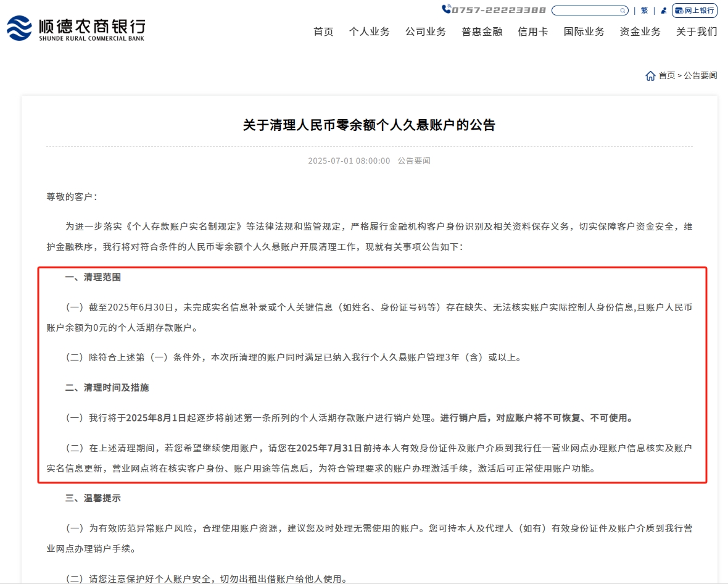The height and width of the screenshot is (584, 728).
Task: Click the telephone icon beside the hotline number
Action: click(447, 9)
